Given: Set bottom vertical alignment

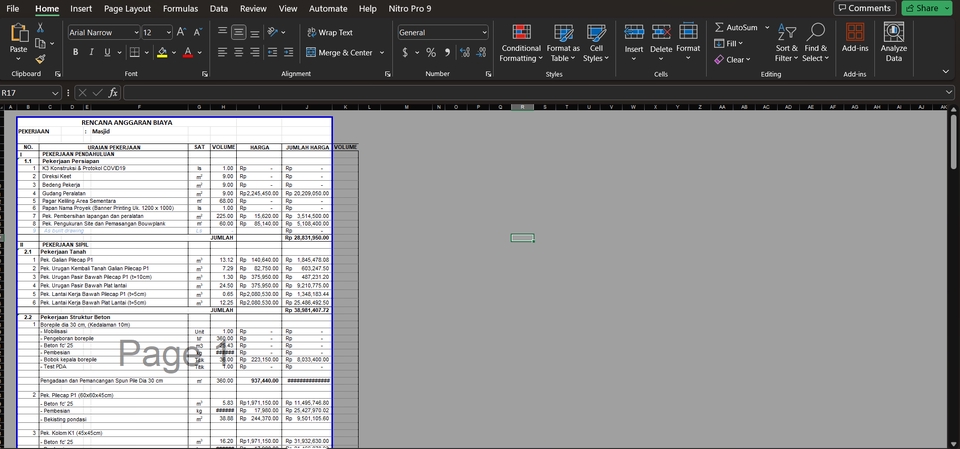Looking at the screenshot, I should point(255,32).
